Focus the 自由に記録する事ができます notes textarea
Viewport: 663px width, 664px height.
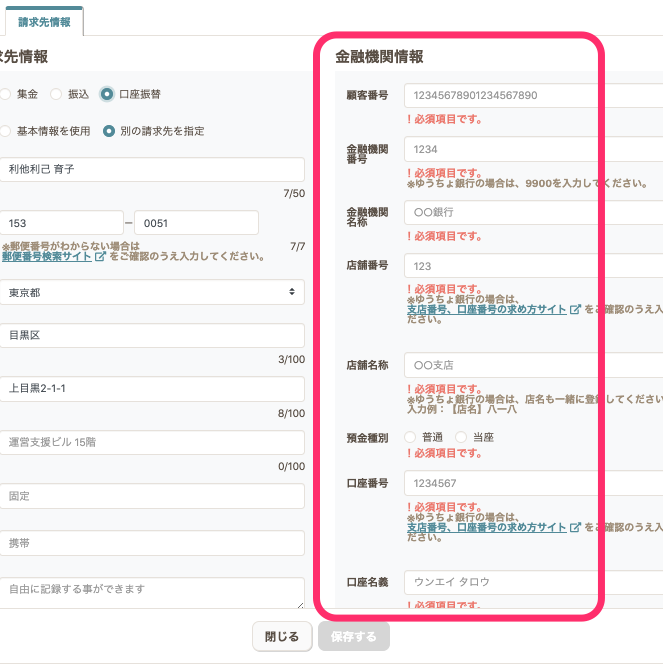tap(152, 592)
